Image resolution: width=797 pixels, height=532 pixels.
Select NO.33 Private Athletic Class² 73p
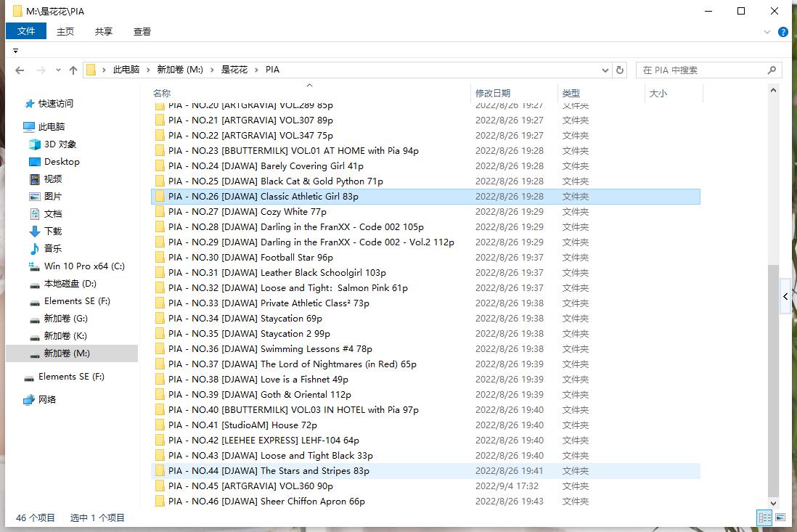click(x=425, y=303)
